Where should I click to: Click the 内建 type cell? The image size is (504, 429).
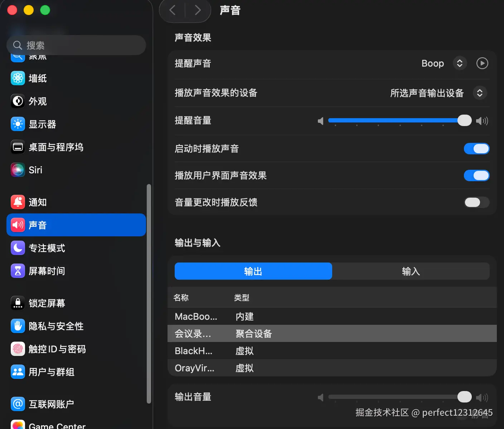(244, 317)
